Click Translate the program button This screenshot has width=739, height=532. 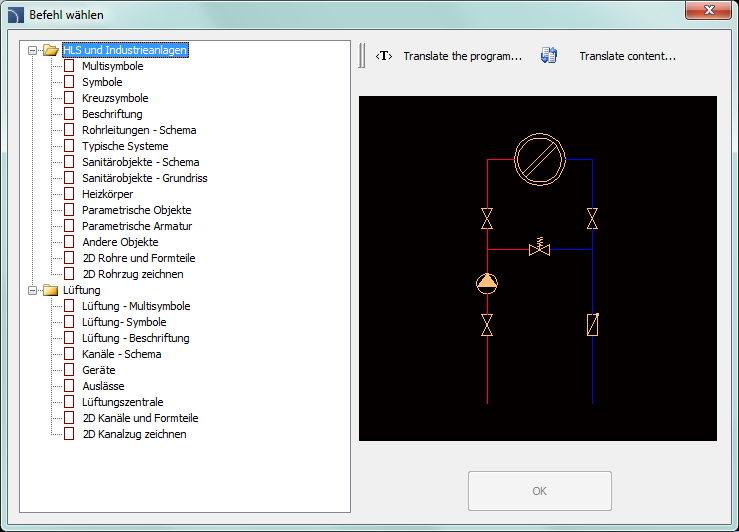coord(462,57)
